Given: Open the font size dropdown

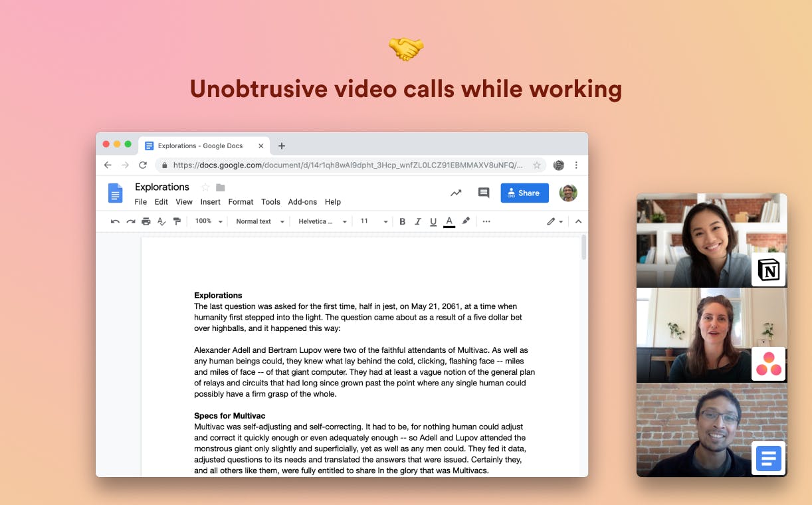Looking at the screenshot, I should coord(372,221).
